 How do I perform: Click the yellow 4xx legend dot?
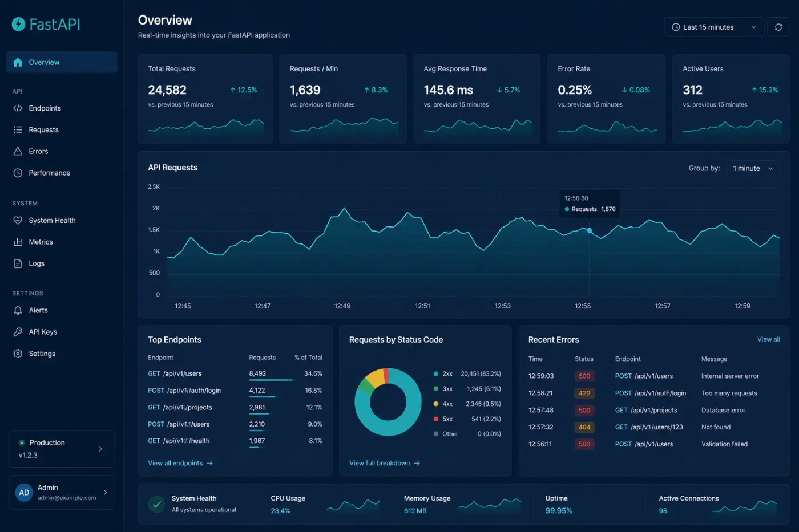pyautogui.click(x=436, y=404)
